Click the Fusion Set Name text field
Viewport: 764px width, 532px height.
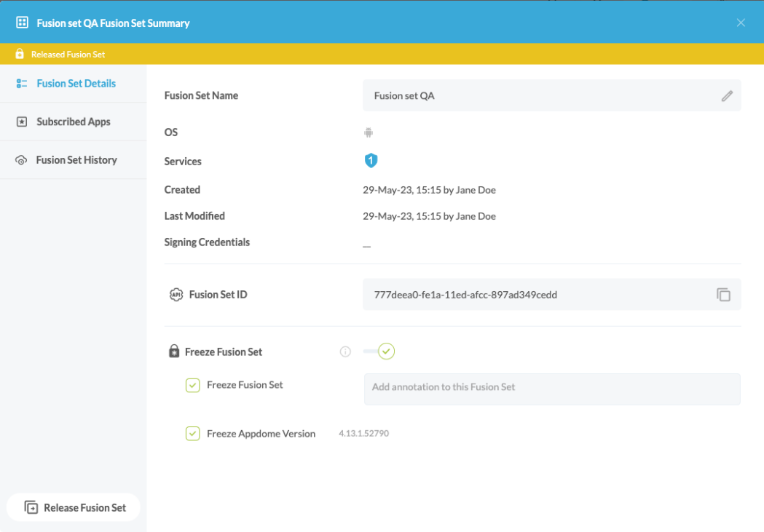[539, 96]
